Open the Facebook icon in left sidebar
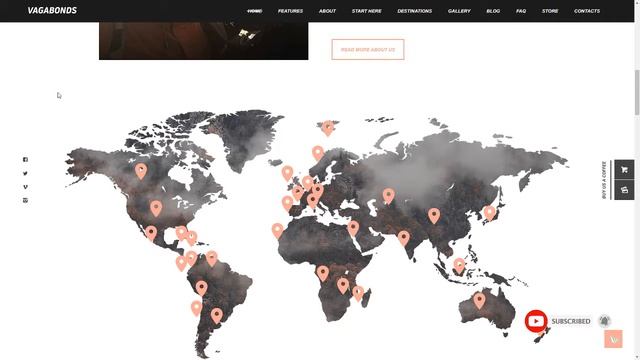 25,160
